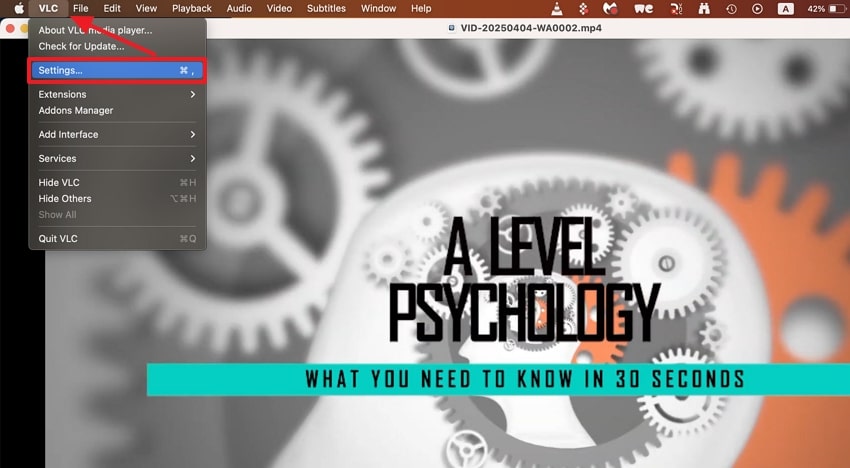Click the Malwarebytes menu bar icon
850x468 pixels.
(x=610, y=8)
